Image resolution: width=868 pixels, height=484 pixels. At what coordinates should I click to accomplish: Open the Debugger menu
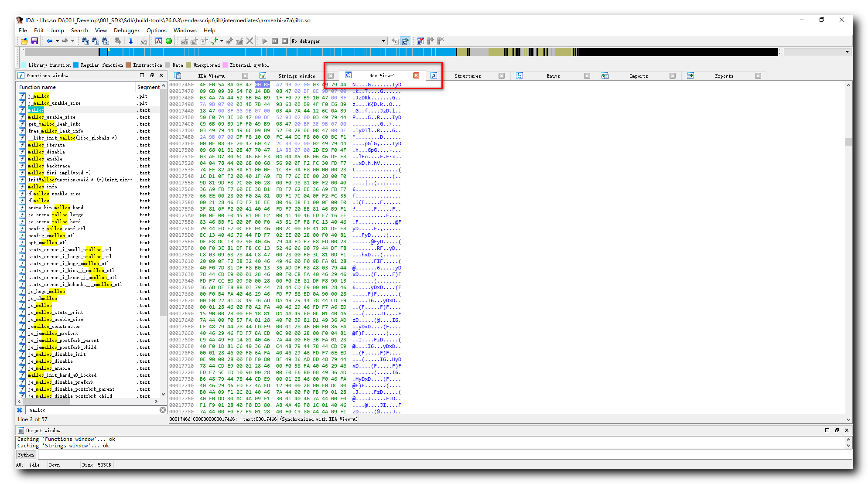(126, 31)
